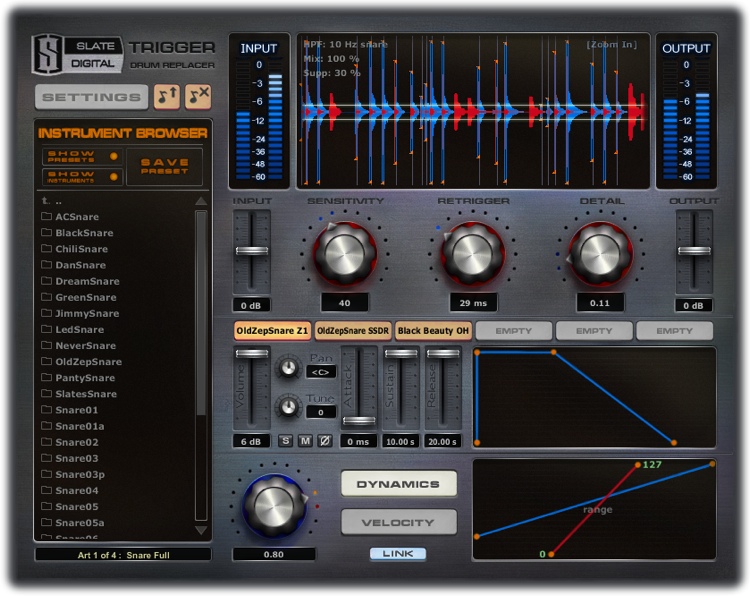Toggle phase invert Ø button
The height and width of the screenshot is (596, 750).
324,441
